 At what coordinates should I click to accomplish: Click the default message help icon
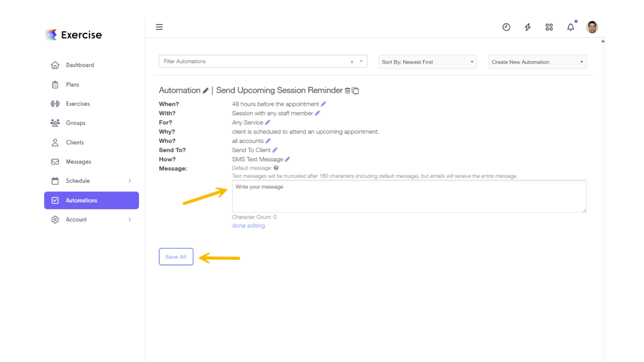[276, 168]
